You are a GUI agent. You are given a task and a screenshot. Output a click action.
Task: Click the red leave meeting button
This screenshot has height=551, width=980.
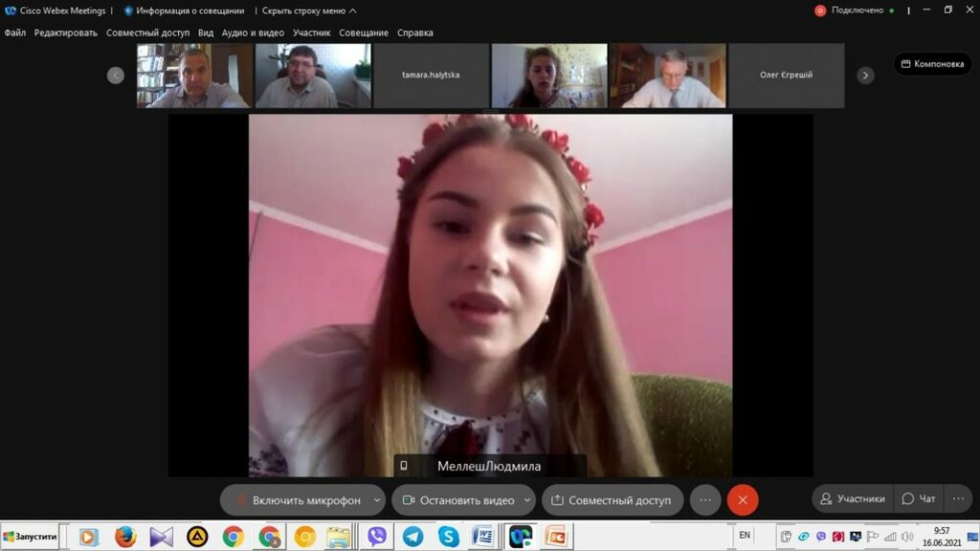tap(743, 500)
